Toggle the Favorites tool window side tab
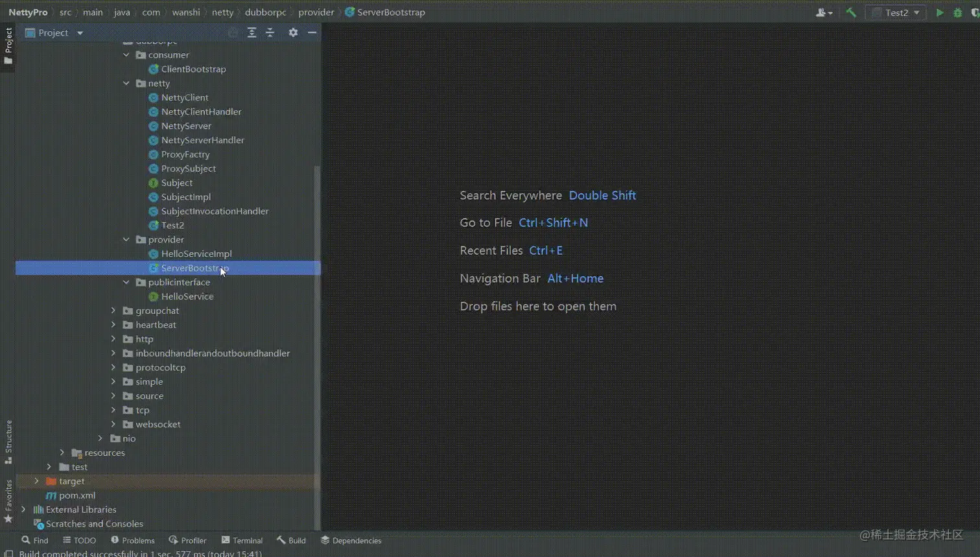The height and width of the screenshot is (557, 980). 8,501
